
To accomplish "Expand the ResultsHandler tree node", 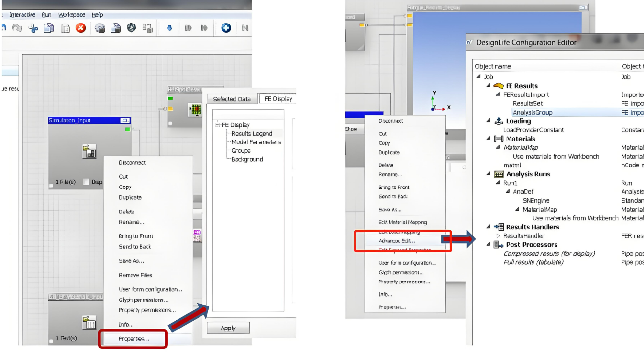I will [x=498, y=236].
